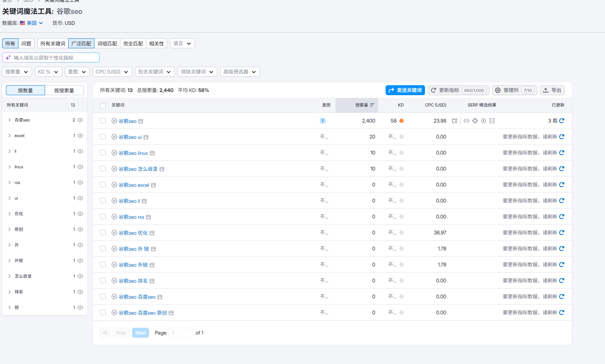
Task: Expand the rss group in sidebar
Action: (x=10, y=183)
